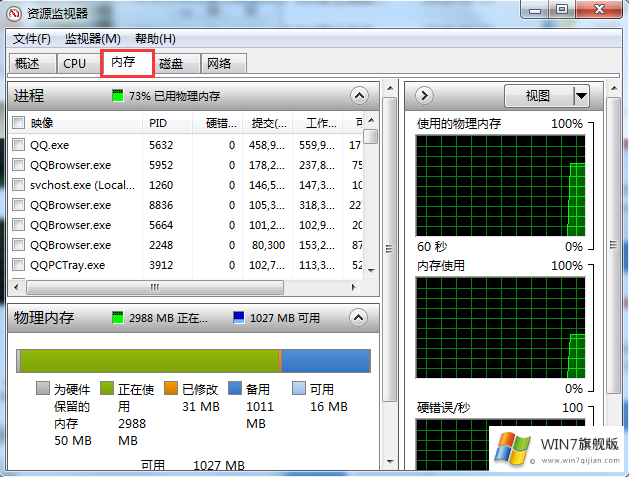
Task: Click left pane scroll down arrow
Action: pyautogui.click(x=390, y=462)
